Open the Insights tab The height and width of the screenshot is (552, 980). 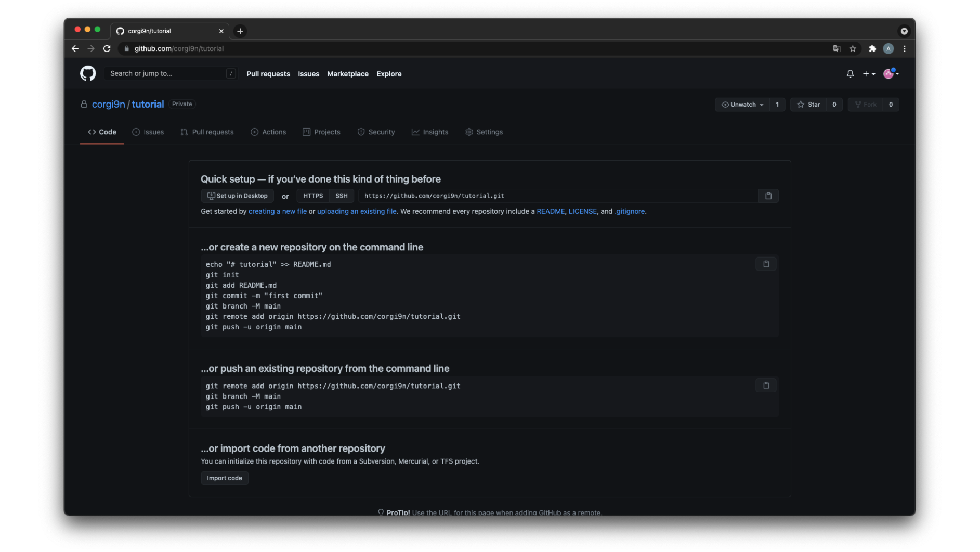point(430,132)
